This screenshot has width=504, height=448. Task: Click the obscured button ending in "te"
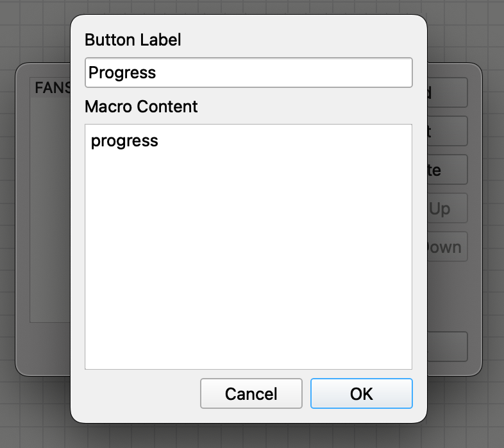point(448,170)
